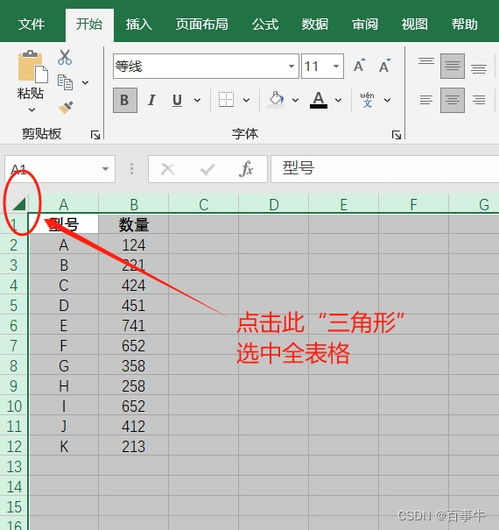
Task: Switch to the 页面布局 tab
Action: 202,24
